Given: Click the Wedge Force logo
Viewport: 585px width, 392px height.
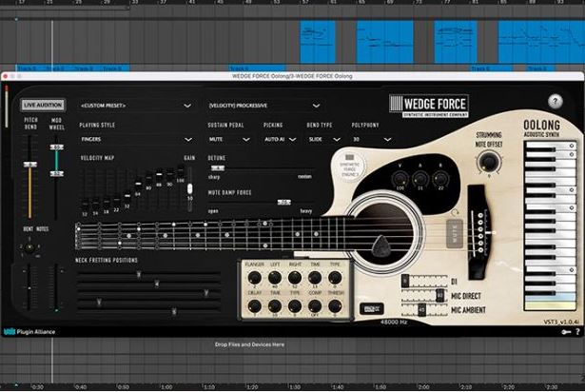Looking at the screenshot, I should click(x=429, y=106).
